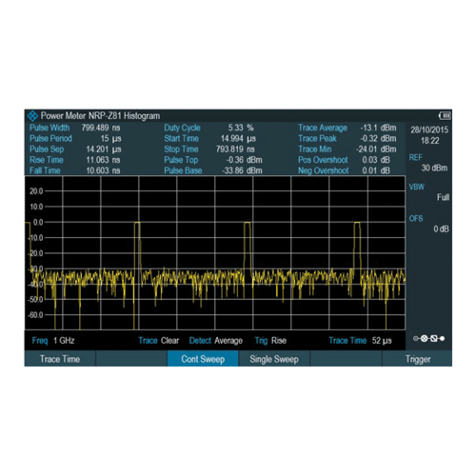Click the Trig Rise setting
476x476 pixels.
click(x=270, y=341)
